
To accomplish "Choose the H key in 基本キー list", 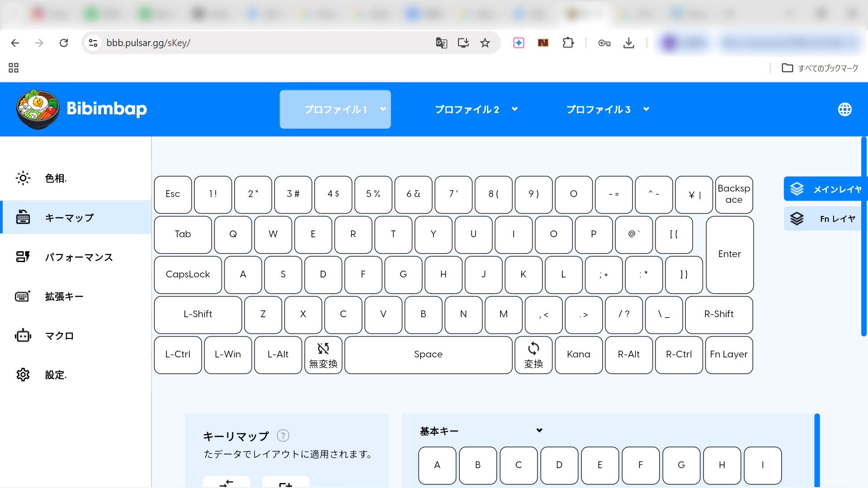I will (x=722, y=465).
